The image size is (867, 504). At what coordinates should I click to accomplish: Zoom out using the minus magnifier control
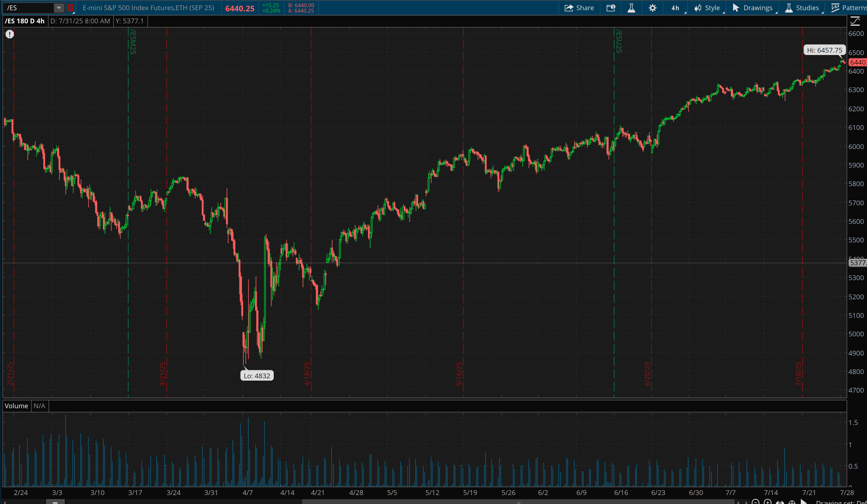pos(756,502)
